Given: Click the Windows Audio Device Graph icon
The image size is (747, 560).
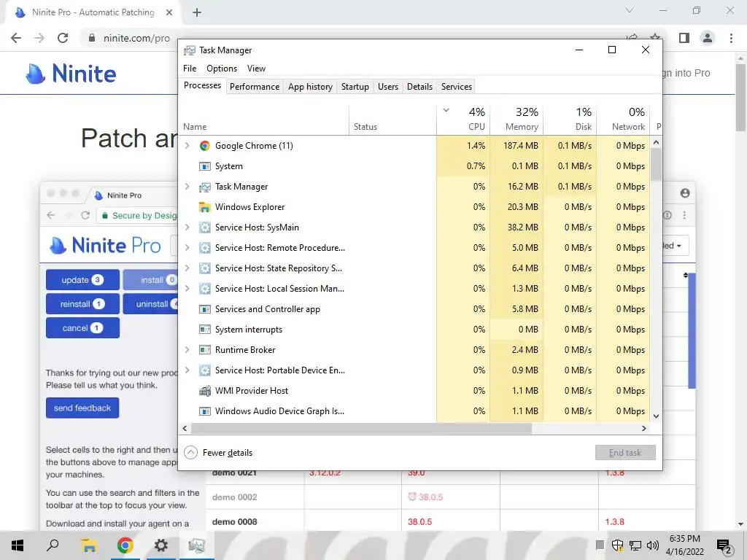Looking at the screenshot, I should click(x=205, y=411).
